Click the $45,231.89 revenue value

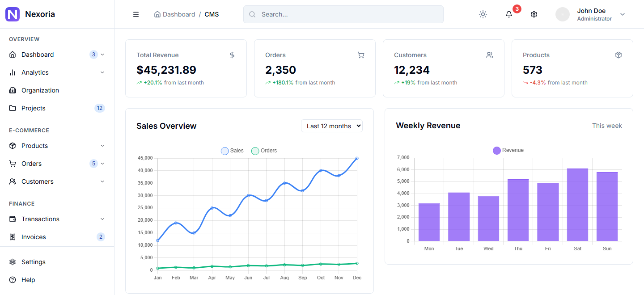(x=166, y=70)
